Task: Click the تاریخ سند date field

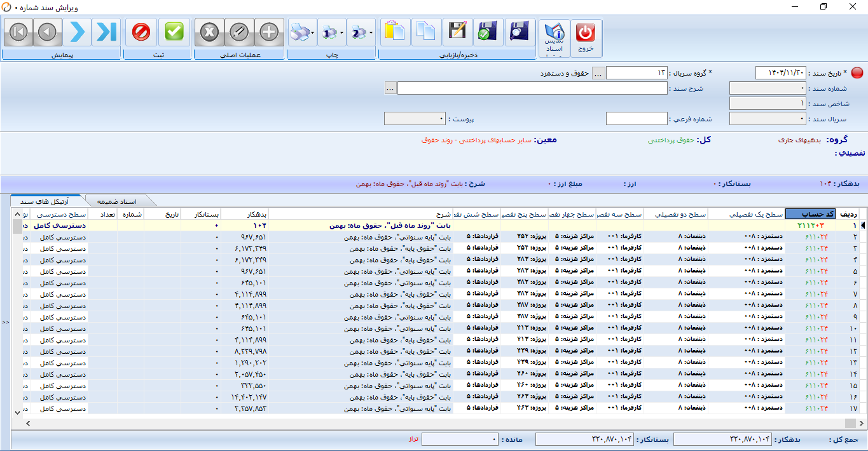Action: click(781, 73)
